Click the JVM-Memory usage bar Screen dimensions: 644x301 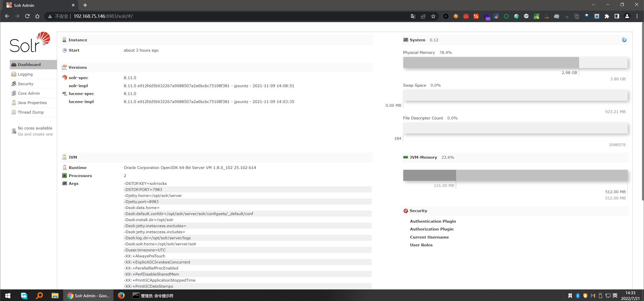tap(515, 175)
